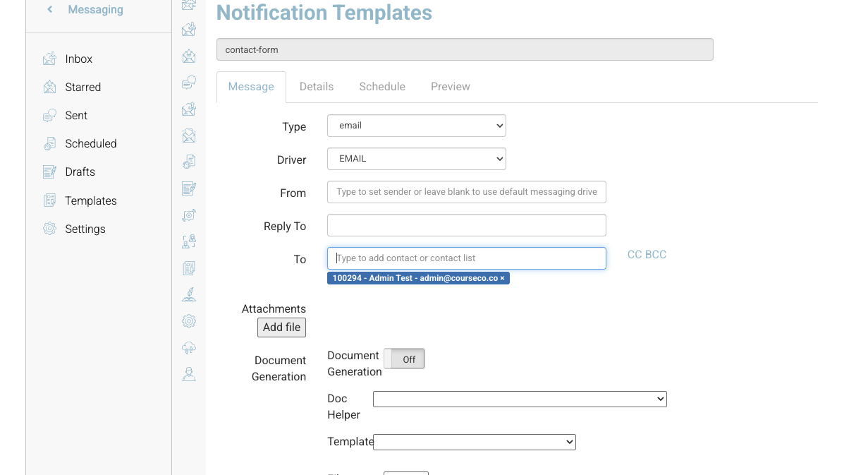Open the settings gear icon in icon strip
This screenshot has height=475, width=868.
[188, 321]
